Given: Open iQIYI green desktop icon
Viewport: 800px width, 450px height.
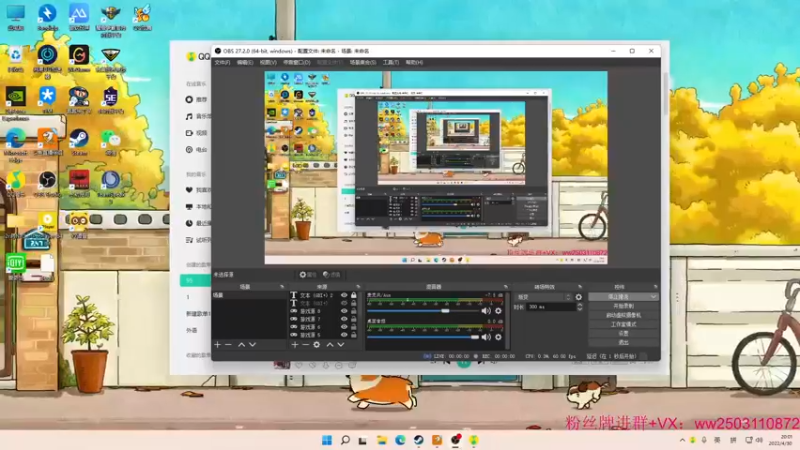Looking at the screenshot, I should click(x=15, y=266).
